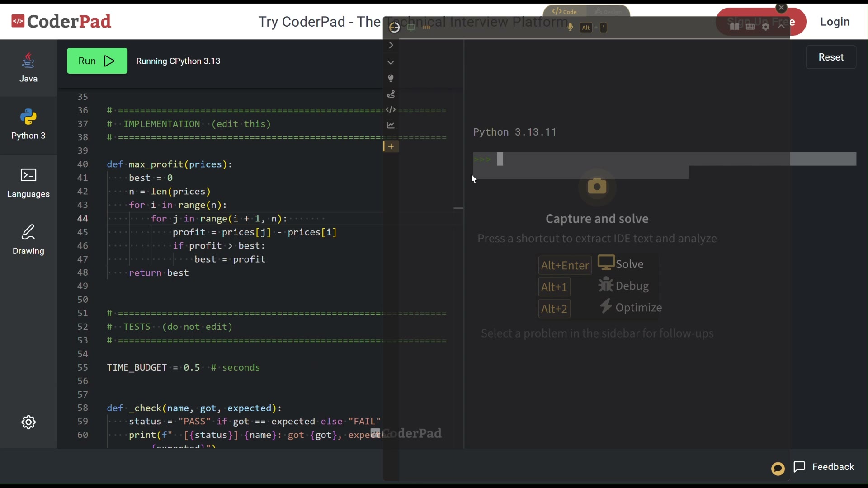The height and width of the screenshot is (488, 868).
Task: Click the Solve action
Action: 621,263
